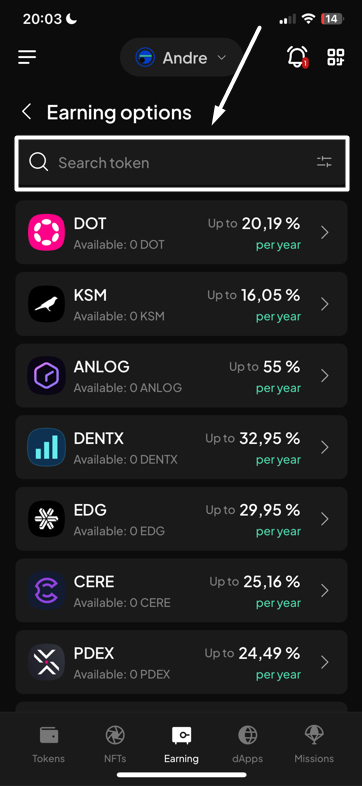Focus the Search token field

(182, 162)
